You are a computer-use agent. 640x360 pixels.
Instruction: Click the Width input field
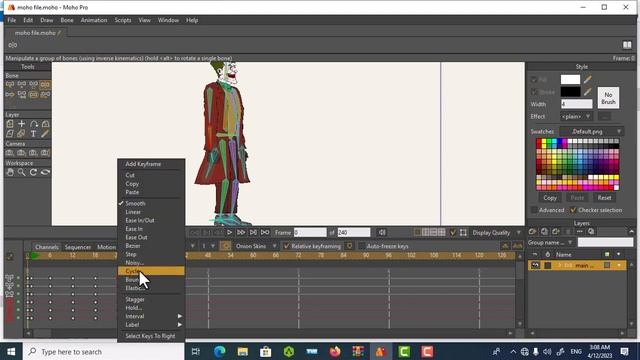(576, 104)
